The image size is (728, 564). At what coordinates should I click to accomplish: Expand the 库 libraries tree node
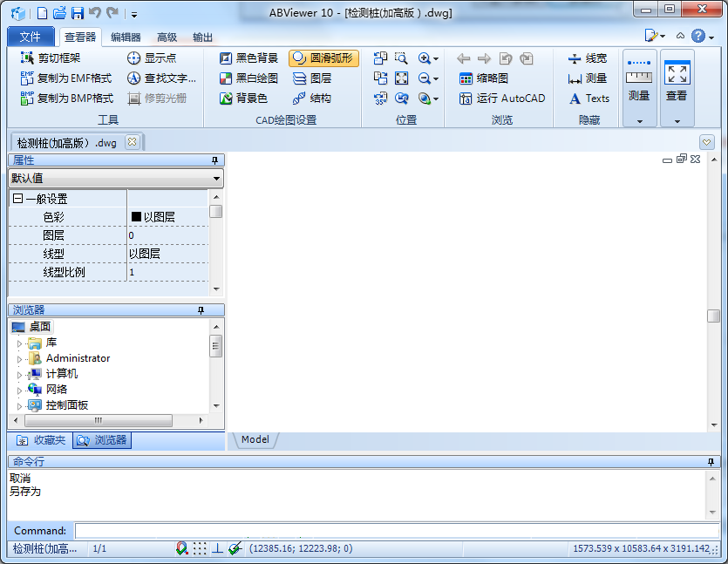[19, 343]
